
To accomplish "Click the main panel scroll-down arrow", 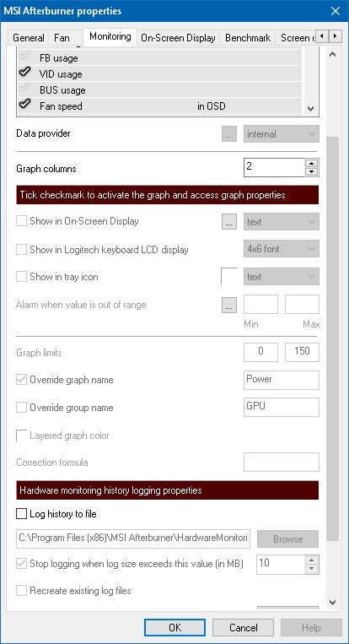I will click(333, 602).
